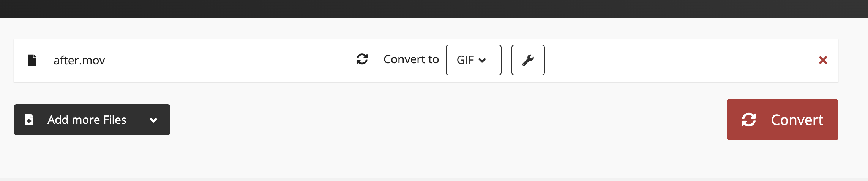The width and height of the screenshot is (868, 181).
Task: Click the sync icon inside the Convert button
Action: click(x=749, y=120)
